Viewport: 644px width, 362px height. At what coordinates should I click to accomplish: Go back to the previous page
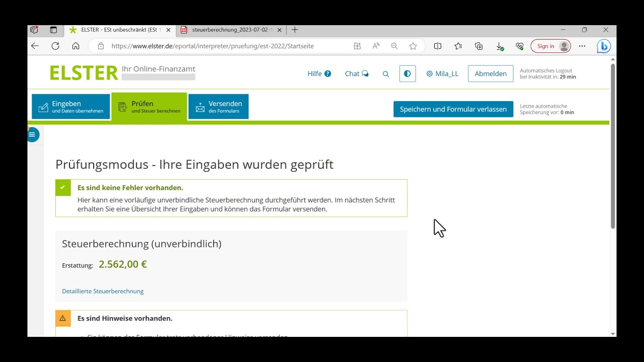[x=35, y=46]
